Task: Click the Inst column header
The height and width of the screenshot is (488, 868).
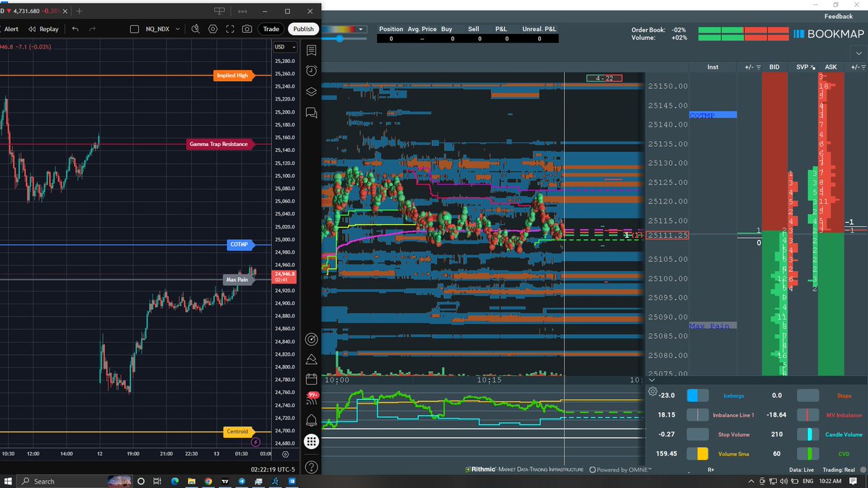Action: point(713,67)
